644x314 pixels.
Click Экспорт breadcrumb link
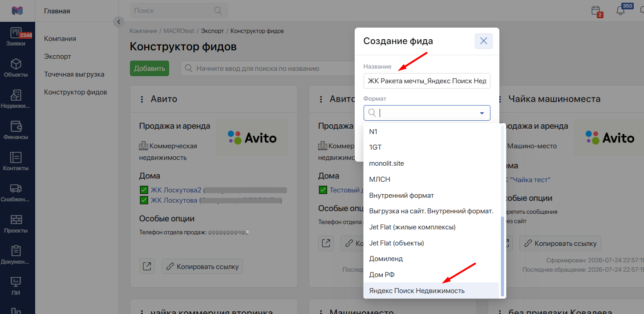tap(212, 31)
